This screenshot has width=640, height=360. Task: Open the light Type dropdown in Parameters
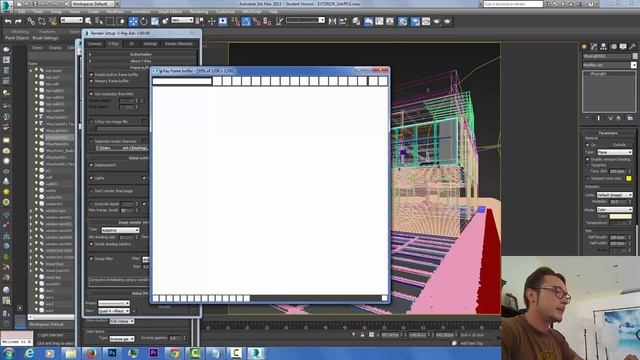615,152
